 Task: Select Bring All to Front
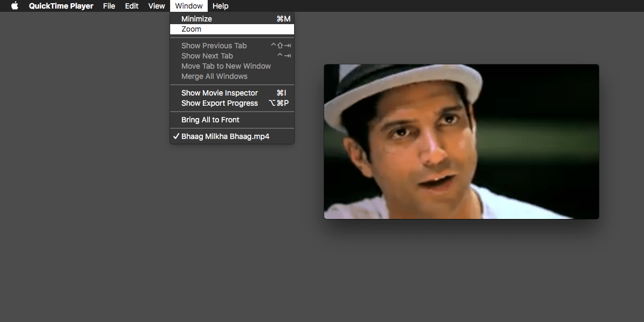[x=232, y=120]
